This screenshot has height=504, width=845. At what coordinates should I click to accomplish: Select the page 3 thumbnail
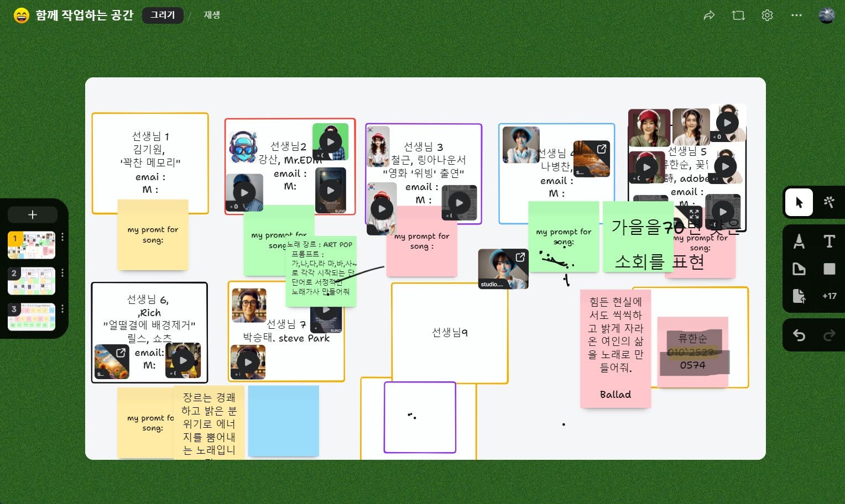coord(32,317)
